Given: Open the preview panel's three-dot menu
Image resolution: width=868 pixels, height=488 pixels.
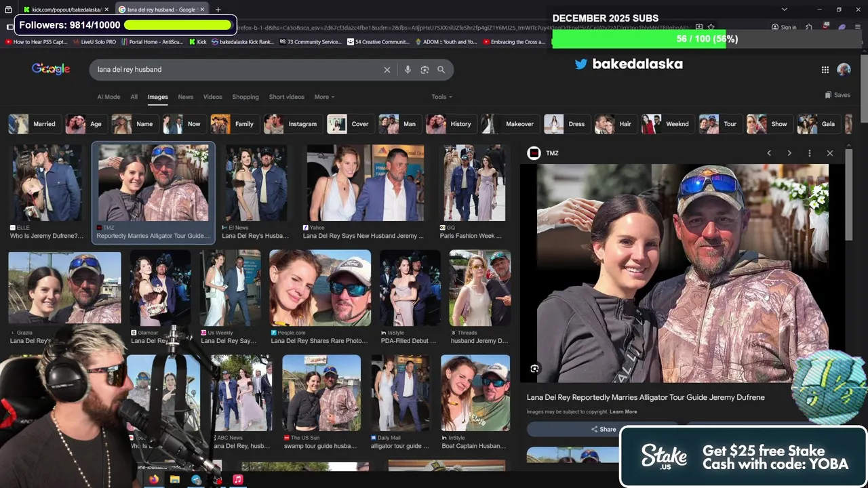Looking at the screenshot, I should (x=810, y=153).
